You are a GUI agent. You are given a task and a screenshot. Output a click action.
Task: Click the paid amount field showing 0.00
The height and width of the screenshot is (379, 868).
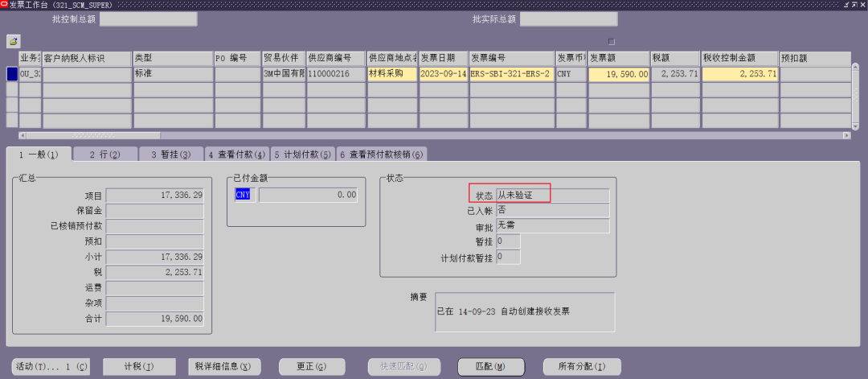(309, 195)
